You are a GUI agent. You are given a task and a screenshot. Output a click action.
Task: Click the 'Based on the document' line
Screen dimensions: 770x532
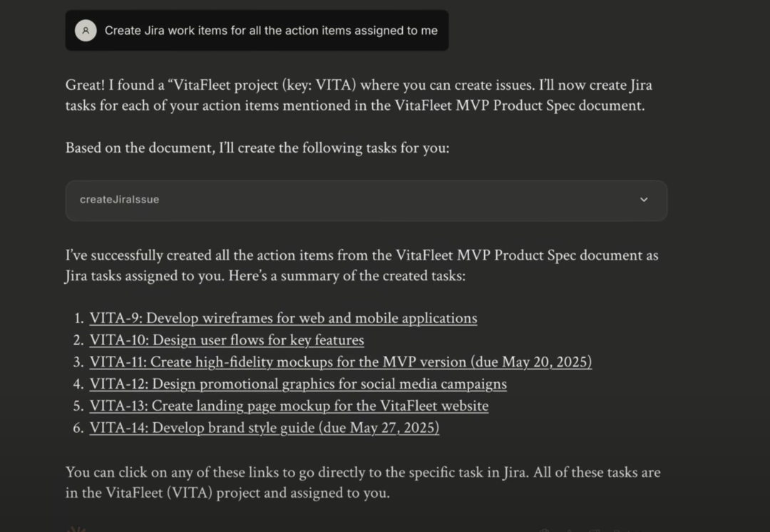pyautogui.click(x=257, y=148)
